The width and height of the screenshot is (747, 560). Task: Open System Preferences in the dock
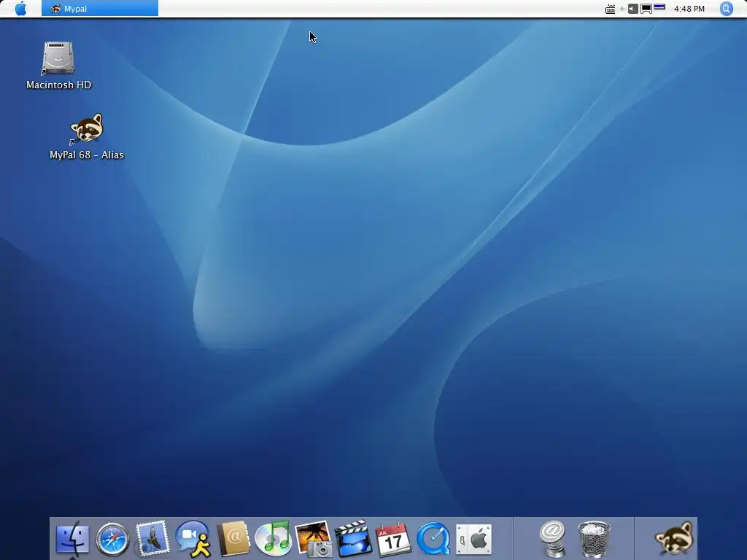473,540
